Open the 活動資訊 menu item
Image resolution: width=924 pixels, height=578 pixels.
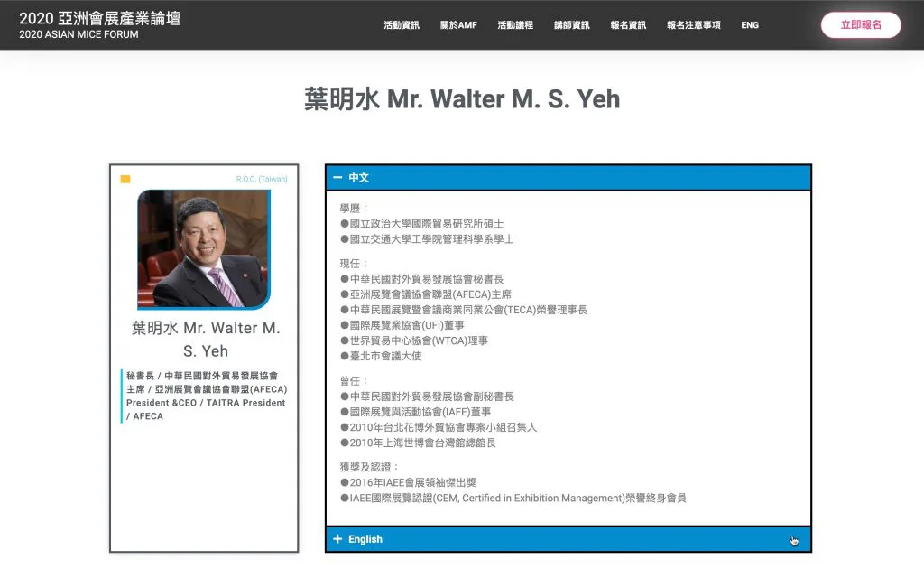[x=402, y=25]
